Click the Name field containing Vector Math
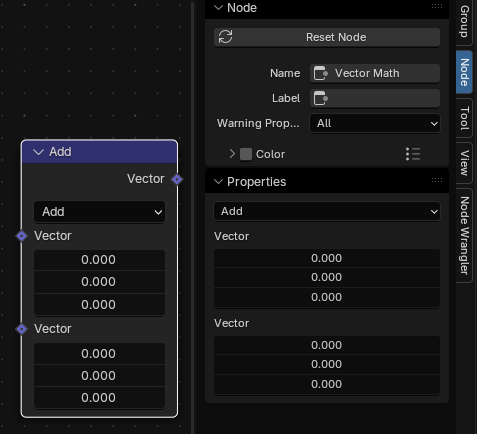The height and width of the screenshot is (434, 477). (x=375, y=73)
